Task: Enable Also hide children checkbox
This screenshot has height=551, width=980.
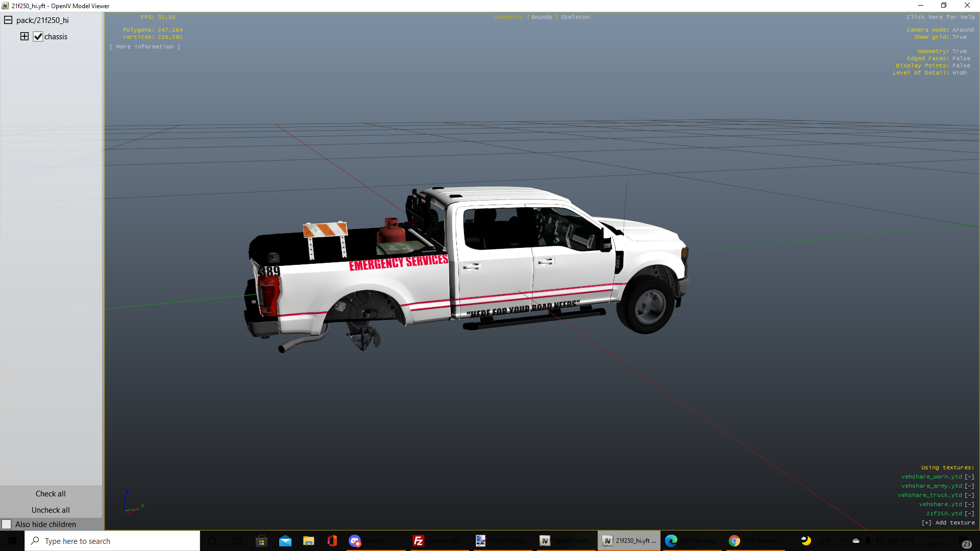Action: click(7, 524)
